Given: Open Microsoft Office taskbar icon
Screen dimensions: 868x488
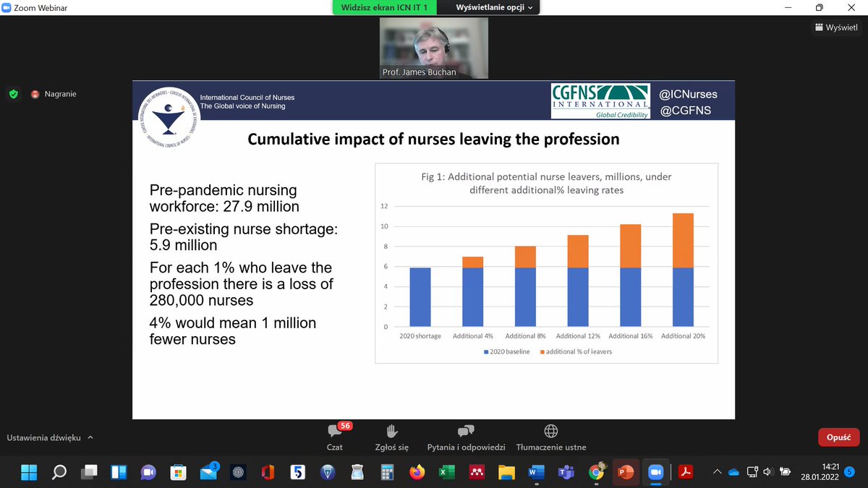Looking at the screenshot, I should click(x=268, y=472).
